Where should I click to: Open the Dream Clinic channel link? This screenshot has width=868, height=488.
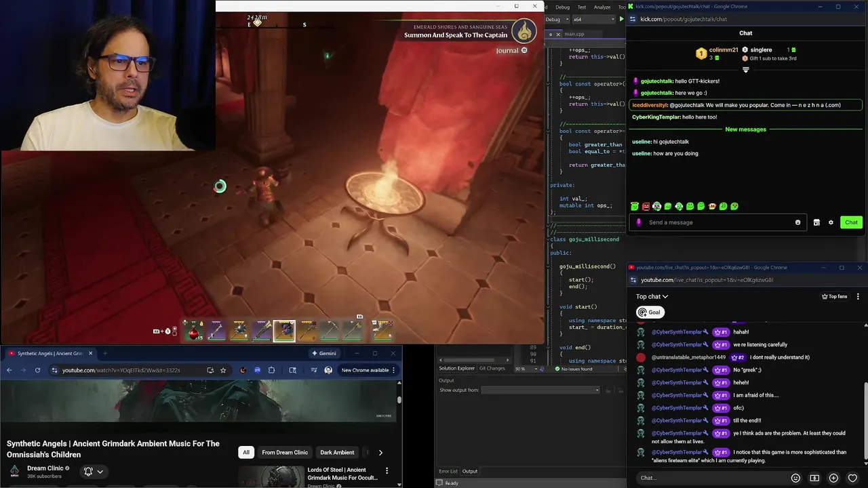45,468
